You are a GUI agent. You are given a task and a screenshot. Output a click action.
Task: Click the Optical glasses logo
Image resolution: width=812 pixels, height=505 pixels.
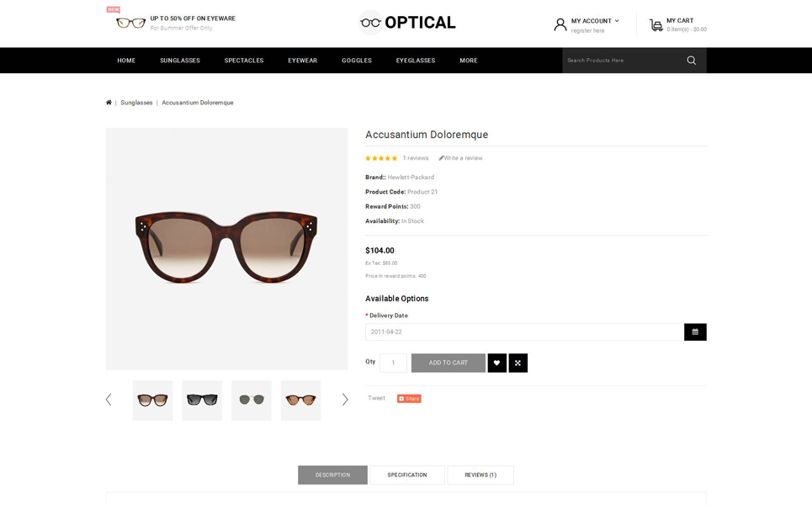pos(407,23)
